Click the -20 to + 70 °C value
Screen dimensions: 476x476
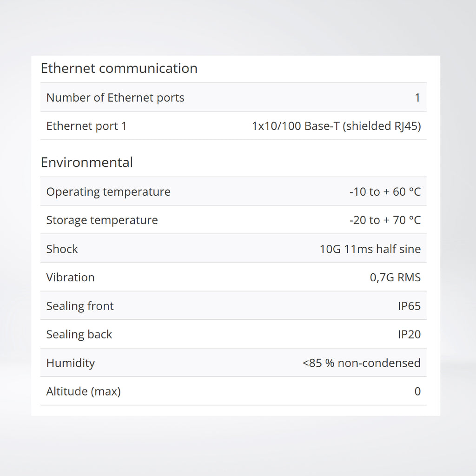[x=385, y=220]
